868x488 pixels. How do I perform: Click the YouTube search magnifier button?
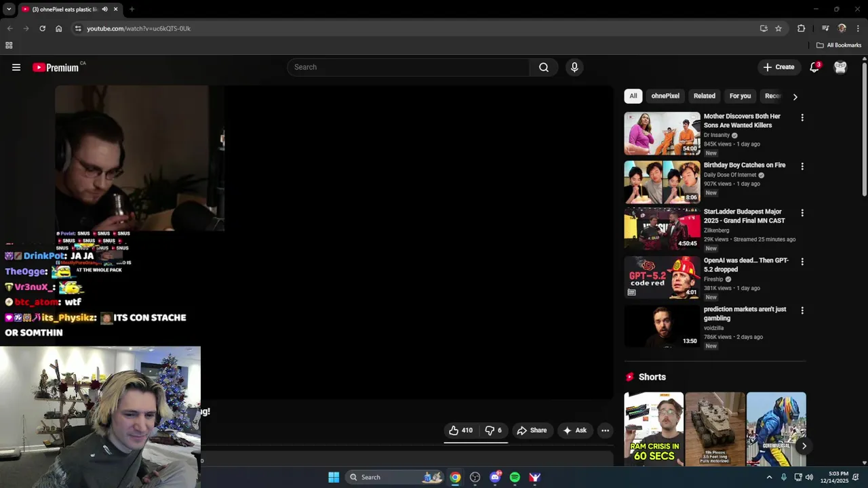coord(544,67)
